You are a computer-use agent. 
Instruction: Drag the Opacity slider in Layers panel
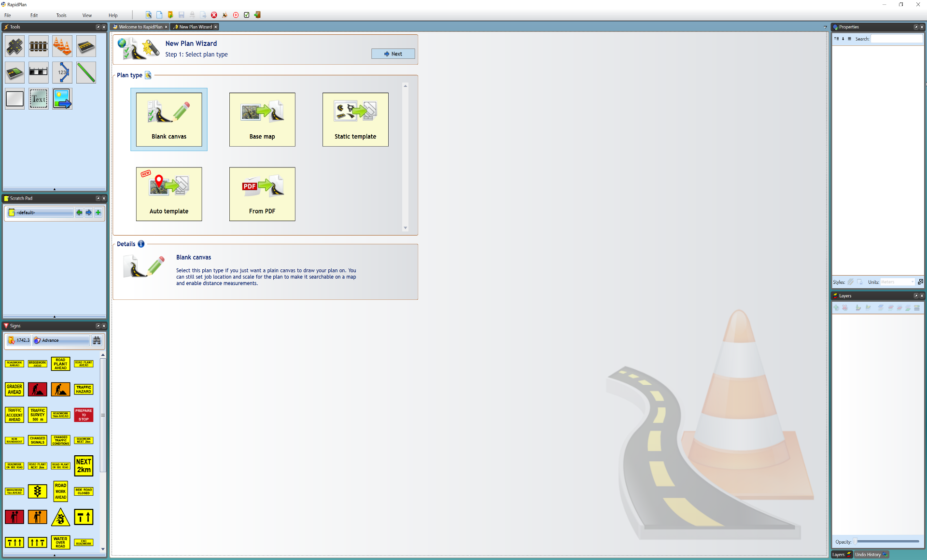coord(855,541)
